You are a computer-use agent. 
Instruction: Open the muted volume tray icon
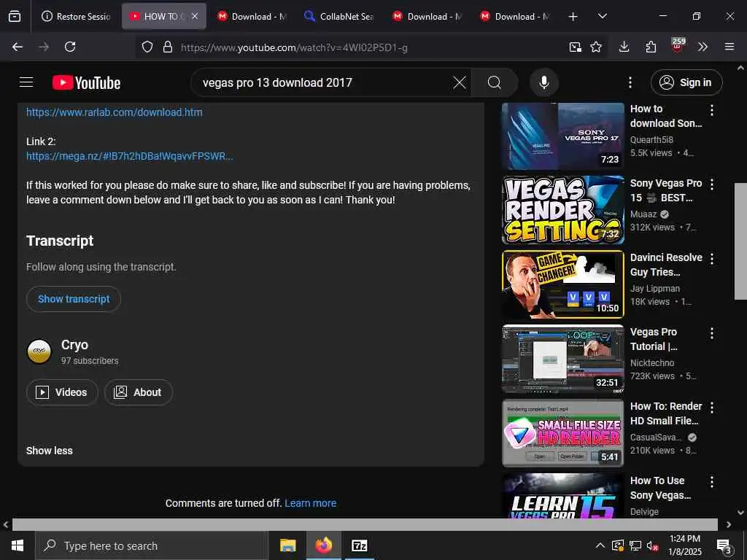click(652, 545)
